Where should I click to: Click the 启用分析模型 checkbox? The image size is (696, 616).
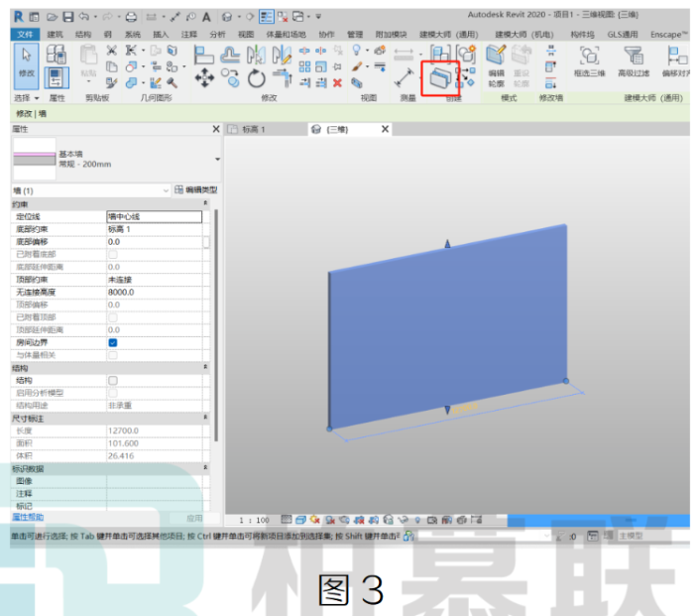click(113, 393)
